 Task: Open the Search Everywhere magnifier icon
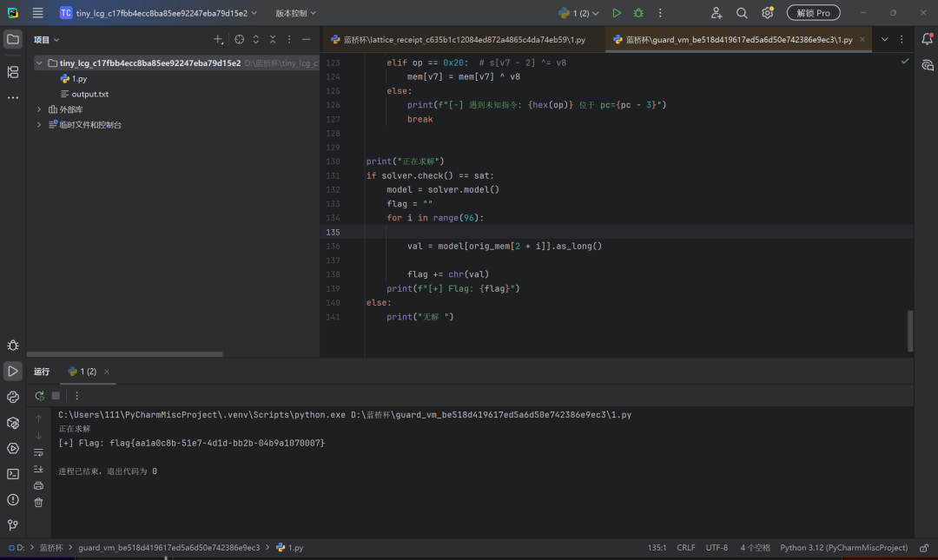pos(742,12)
